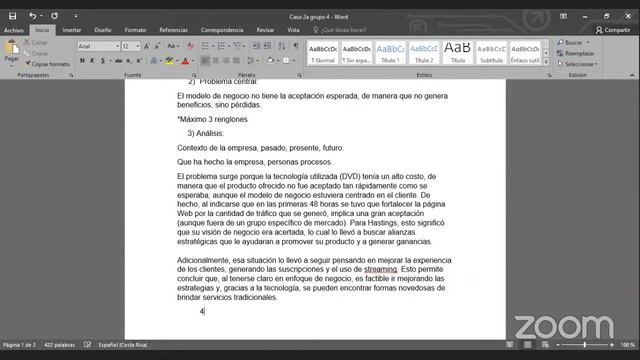Align text right
The height and width of the screenshot is (360, 640).
[226, 61]
